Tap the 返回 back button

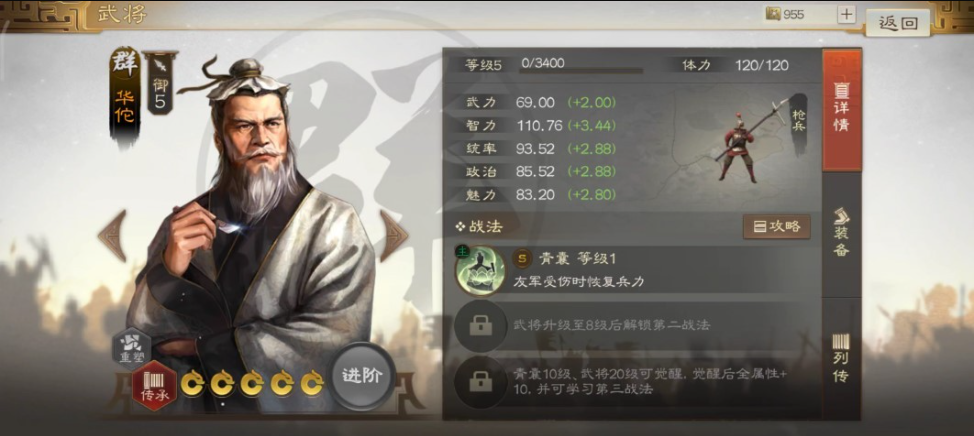pos(898,23)
